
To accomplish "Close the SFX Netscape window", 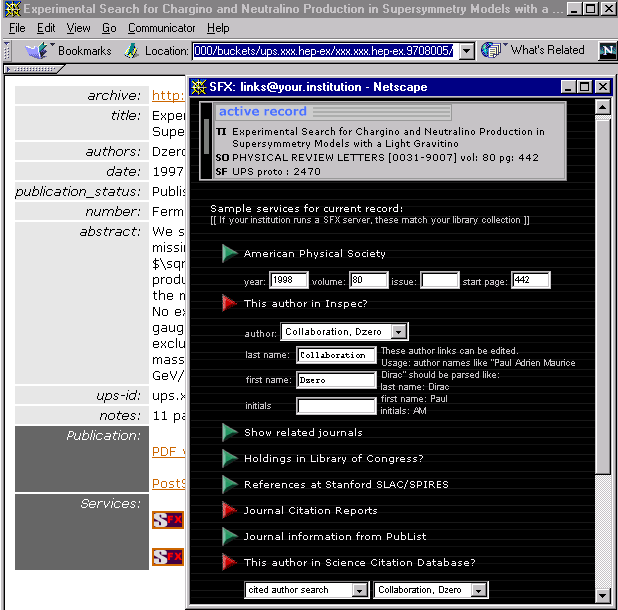I will point(603,87).
